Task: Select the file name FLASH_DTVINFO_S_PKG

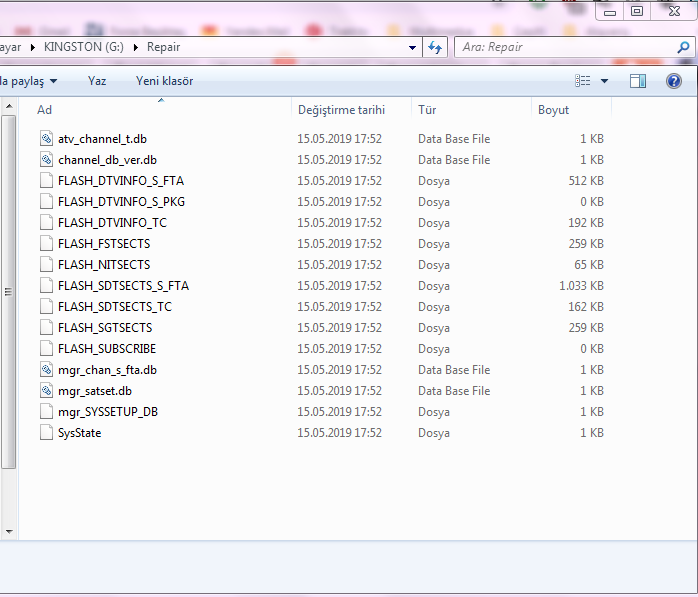Action: click(121, 202)
